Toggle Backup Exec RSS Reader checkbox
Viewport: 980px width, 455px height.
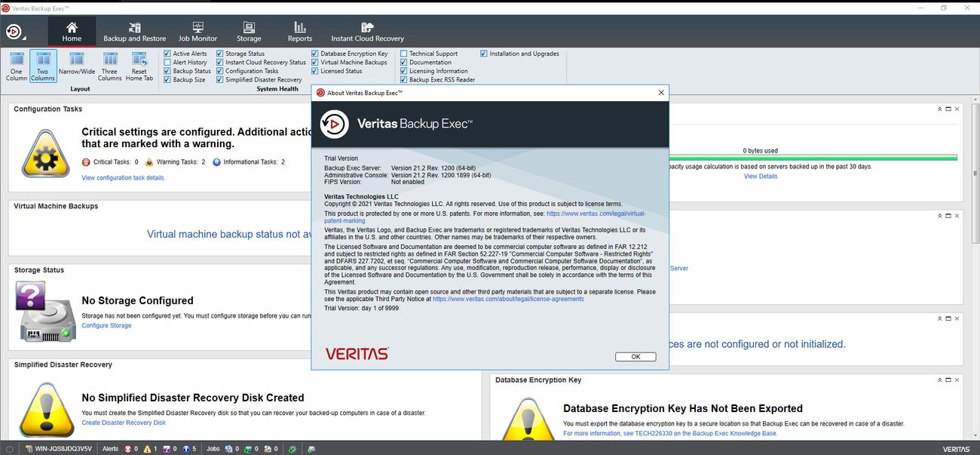coord(404,80)
